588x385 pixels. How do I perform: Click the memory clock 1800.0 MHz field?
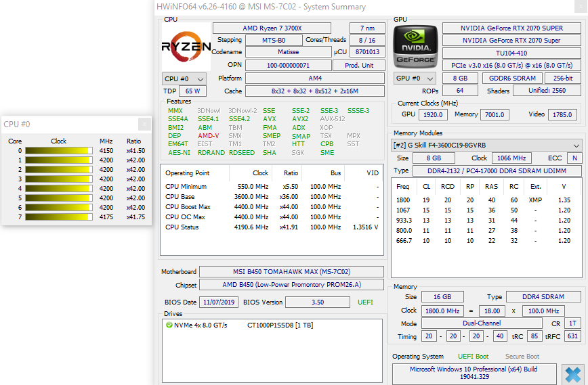pyautogui.click(x=442, y=311)
